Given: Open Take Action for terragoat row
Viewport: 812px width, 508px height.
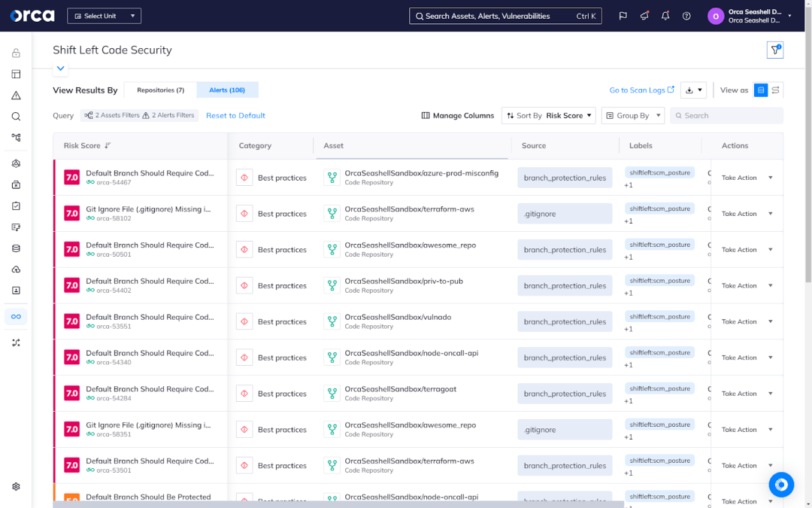Looking at the screenshot, I should pyautogui.click(x=747, y=394).
